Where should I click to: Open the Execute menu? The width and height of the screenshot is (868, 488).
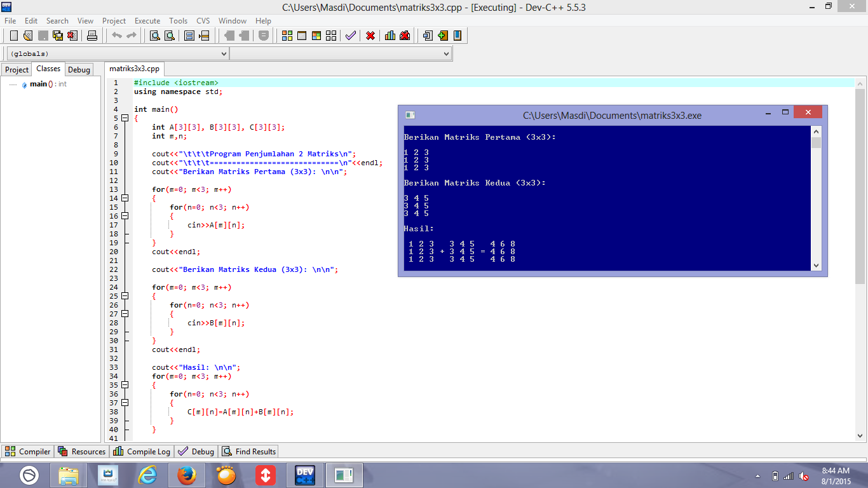[147, 21]
